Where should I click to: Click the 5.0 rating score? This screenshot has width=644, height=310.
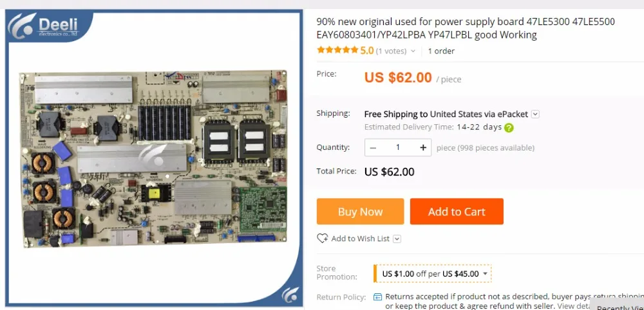tap(367, 50)
